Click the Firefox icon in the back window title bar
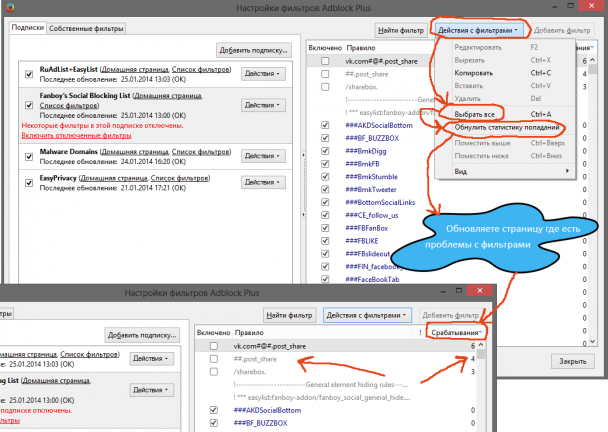 (10, 7)
